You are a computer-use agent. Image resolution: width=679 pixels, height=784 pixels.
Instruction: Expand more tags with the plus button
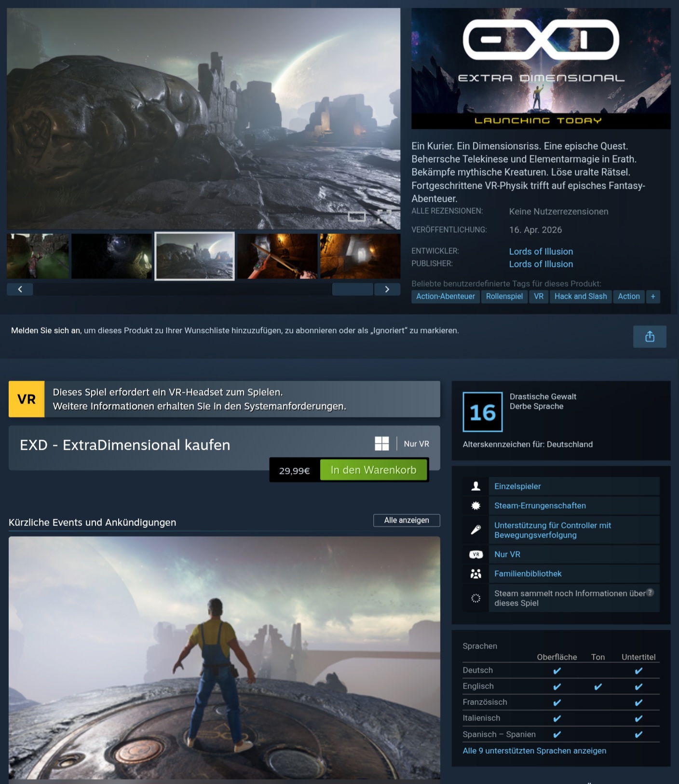click(x=653, y=297)
